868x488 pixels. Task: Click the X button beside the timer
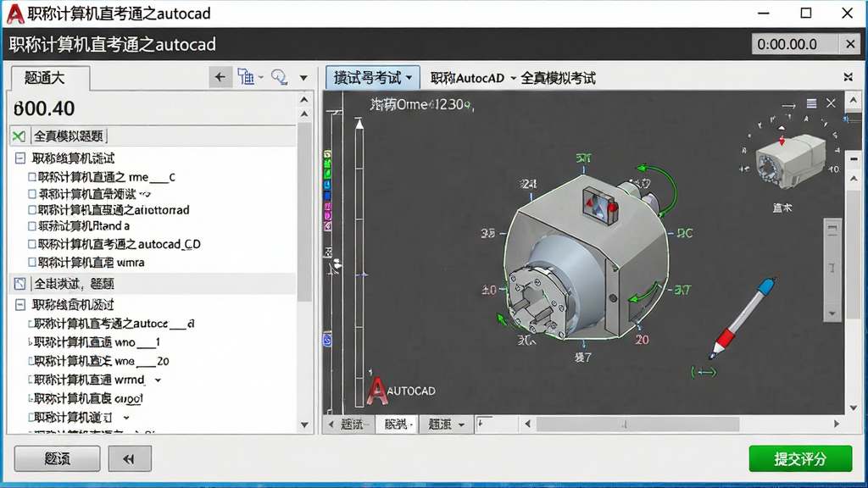coord(850,44)
